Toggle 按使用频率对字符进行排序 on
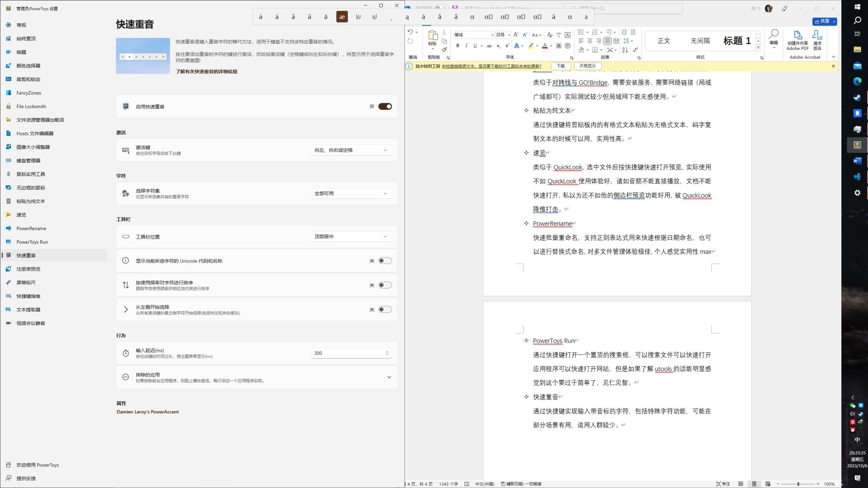The image size is (868, 488). (385, 285)
